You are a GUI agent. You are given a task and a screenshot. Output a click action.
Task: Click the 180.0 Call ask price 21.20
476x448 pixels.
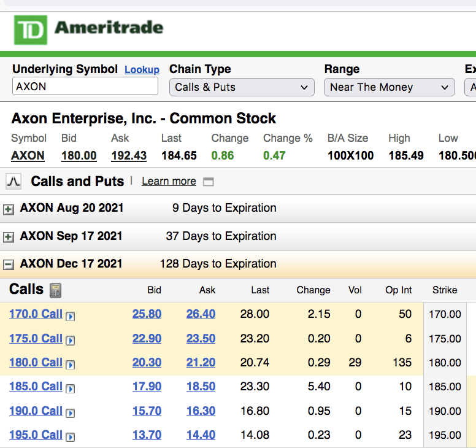tap(201, 363)
